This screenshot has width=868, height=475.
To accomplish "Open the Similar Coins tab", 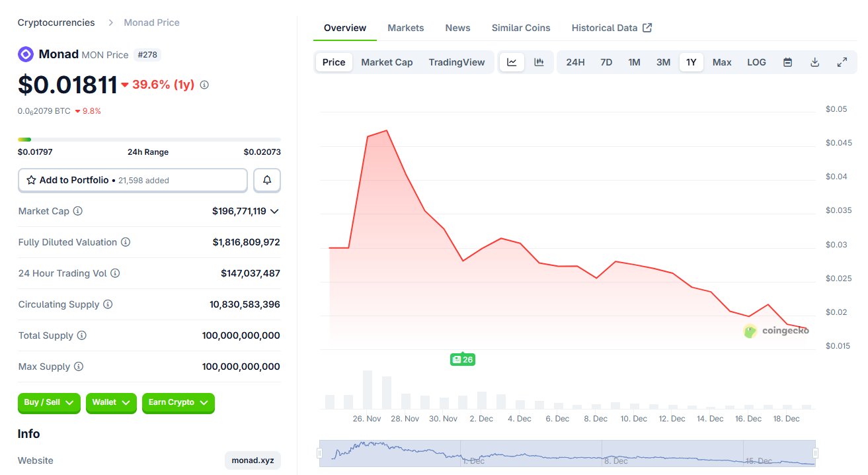I will (520, 28).
